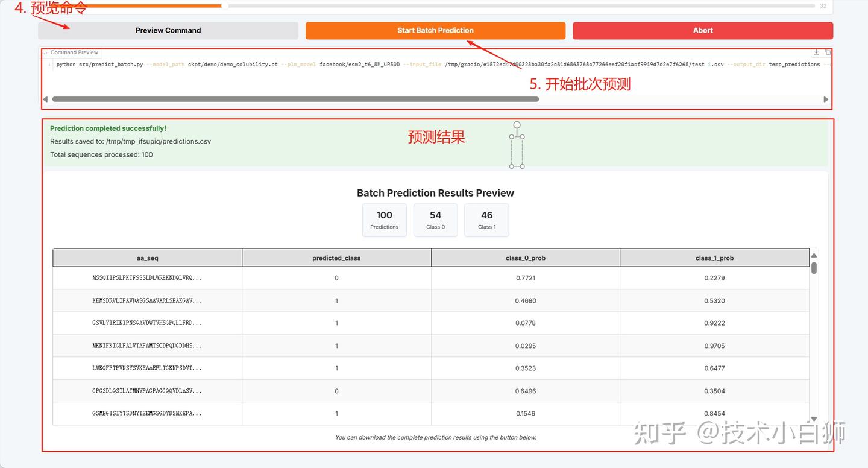Select the 54 Class 0 stat card

click(x=435, y=220)
